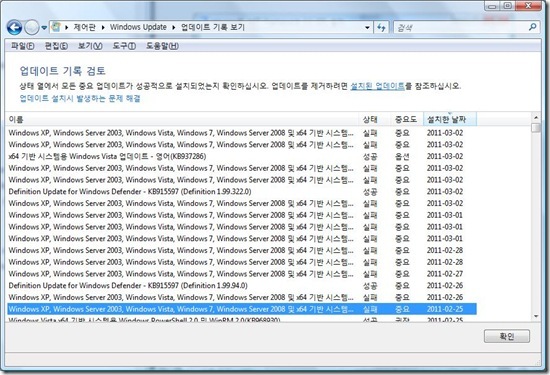Open the 편집(E) menu
This screenshot has width=550, height=375.
pyautogui.click(x=56, y=46)
